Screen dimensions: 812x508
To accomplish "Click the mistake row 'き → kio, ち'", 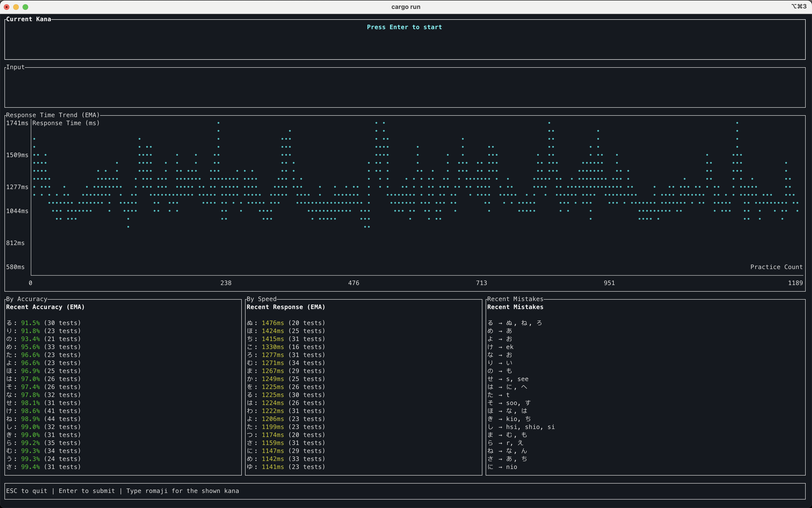I will click(x=509, y=419).
